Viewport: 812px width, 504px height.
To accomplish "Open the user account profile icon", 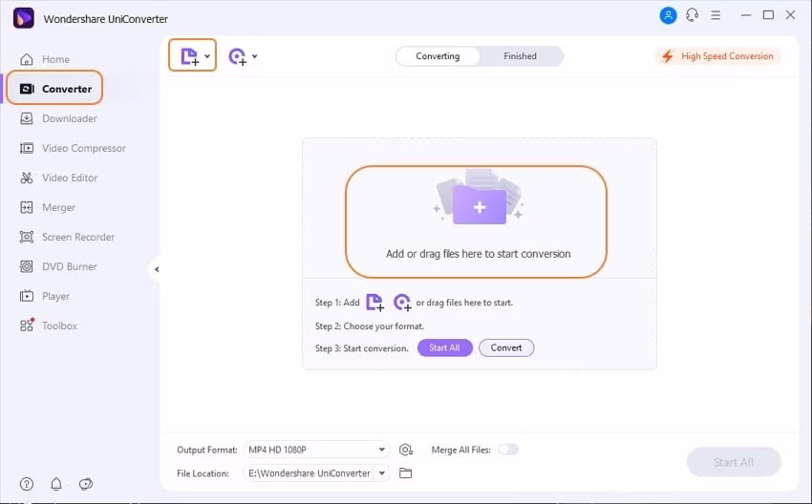I will 668,15.
